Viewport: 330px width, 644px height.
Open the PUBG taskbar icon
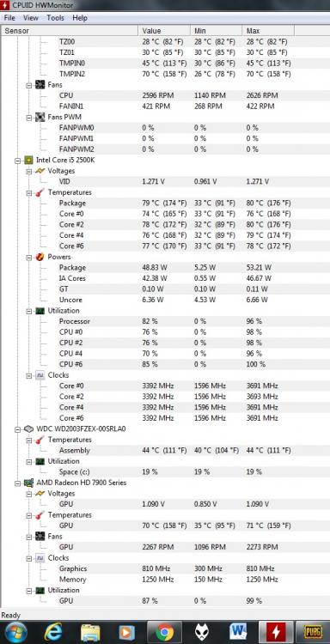(x=313, y=632)
